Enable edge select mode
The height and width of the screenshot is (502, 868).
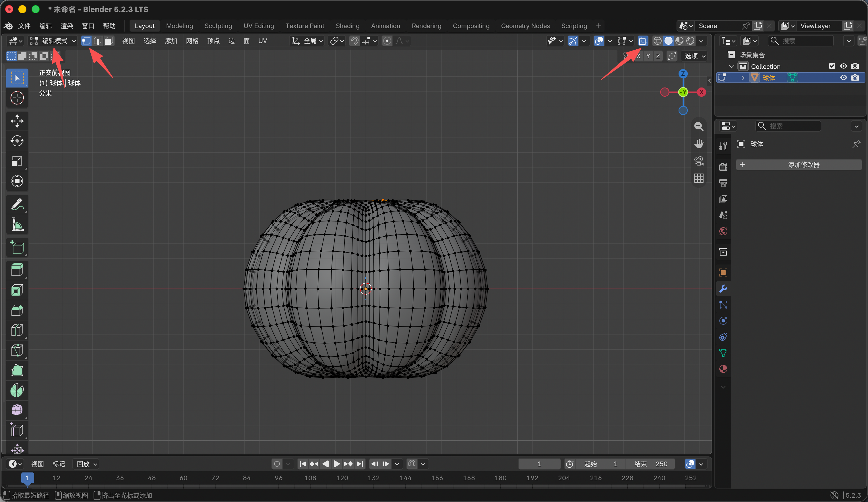click(98, 41)
